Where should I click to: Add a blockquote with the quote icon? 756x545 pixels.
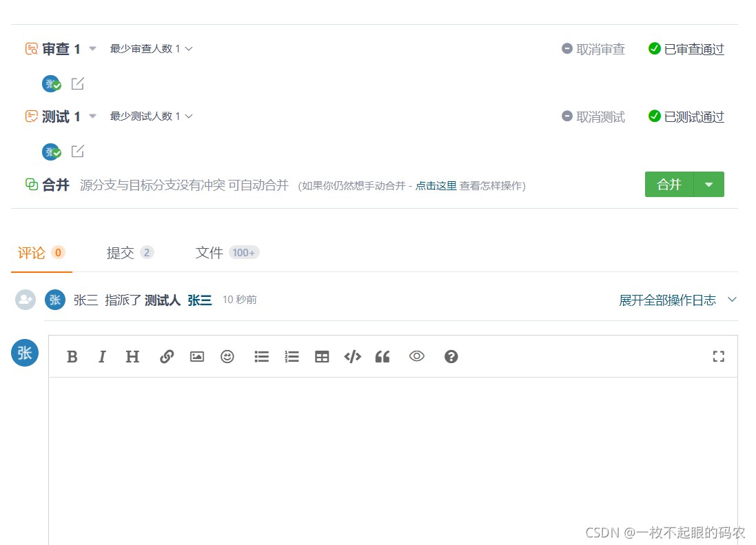pyautogui.click(x=382, y=356)
